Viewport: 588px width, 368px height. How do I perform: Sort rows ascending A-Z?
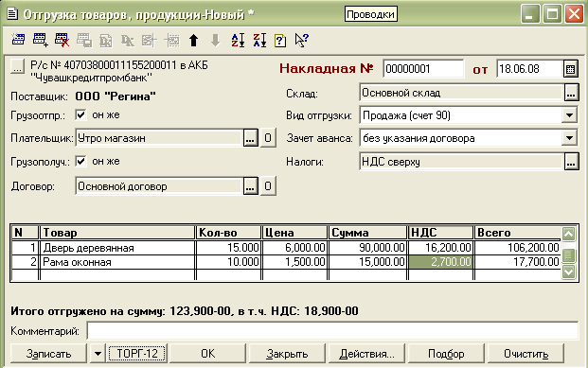pos(238,40)
